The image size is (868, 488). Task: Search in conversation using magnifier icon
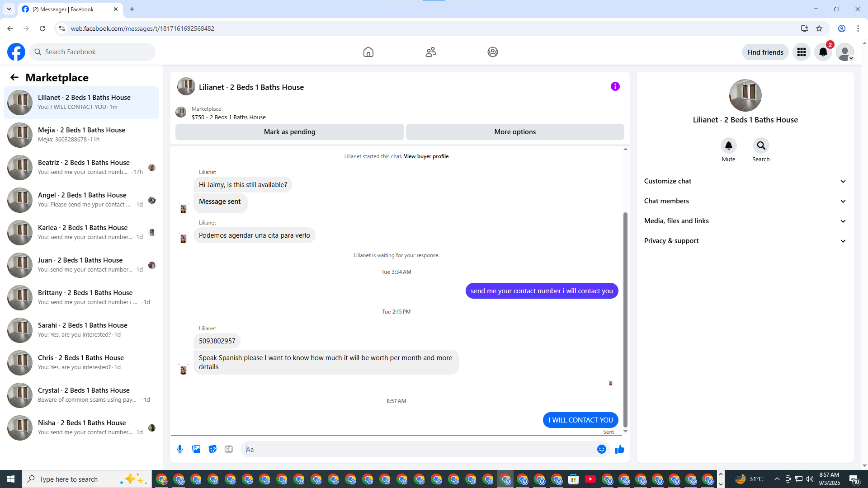click(x=761, y=145)
